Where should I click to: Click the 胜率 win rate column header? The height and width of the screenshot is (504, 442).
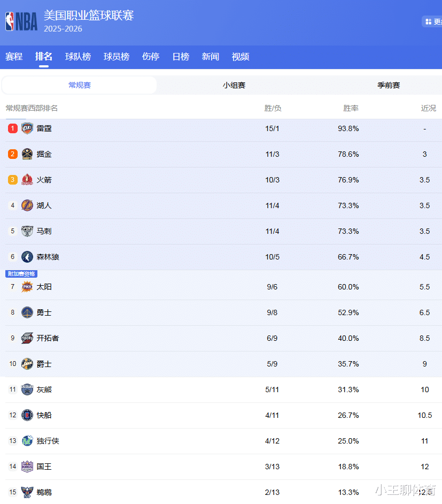click(351, 108)
